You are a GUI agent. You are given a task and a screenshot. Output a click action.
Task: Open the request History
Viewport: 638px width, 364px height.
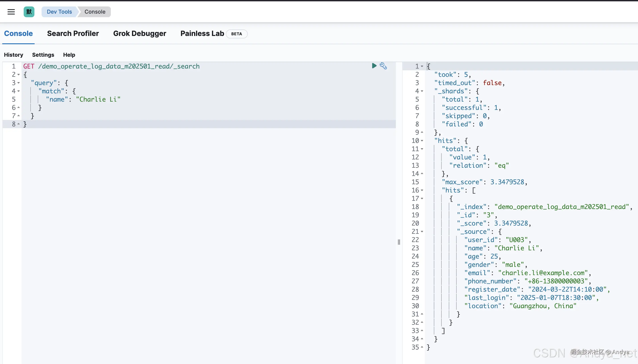pos(13,55)
